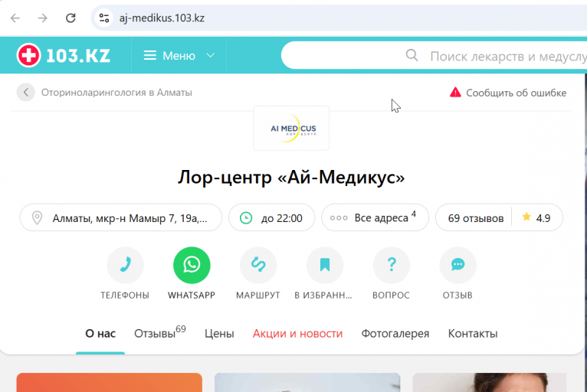Open the Цены tab

click(219, 334)
